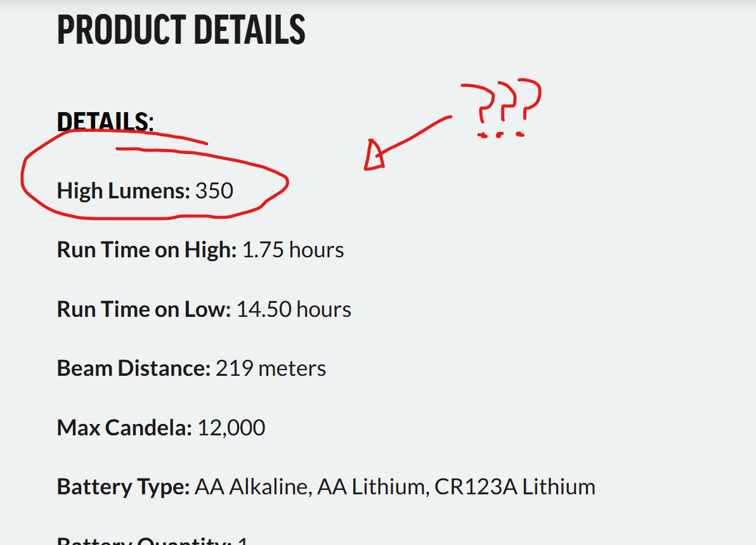This screenshot has height=545, width=756.
Task: Select the 219 meters value
Action: [271, 369]
